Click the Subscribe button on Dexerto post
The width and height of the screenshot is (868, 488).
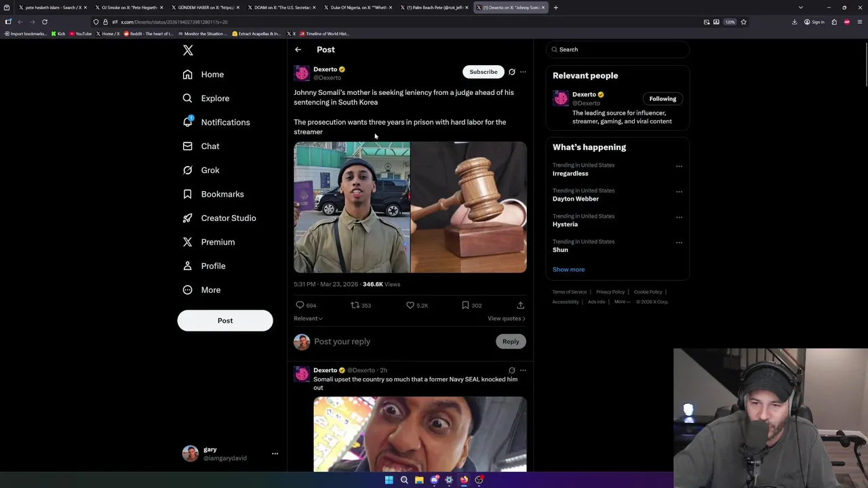click(484, 72)
